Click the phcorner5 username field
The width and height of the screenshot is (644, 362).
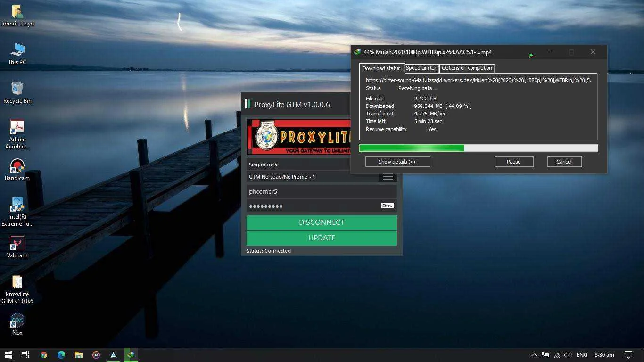point(322,191)
